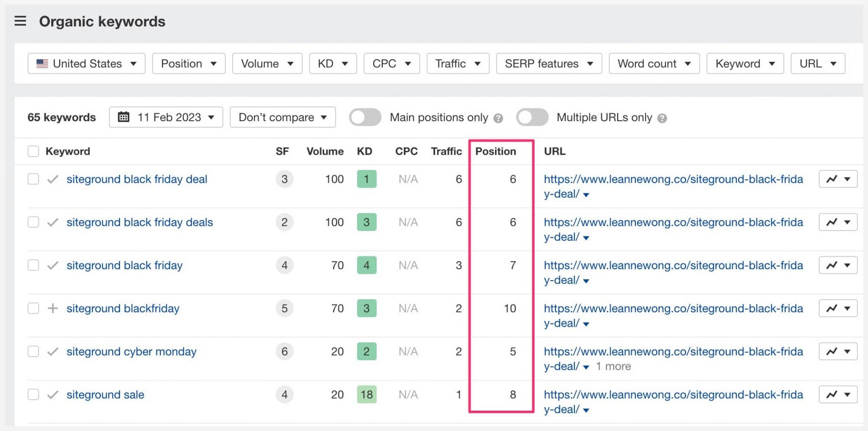Open the Word count filter
868x431 pixels.
point(654,63)
